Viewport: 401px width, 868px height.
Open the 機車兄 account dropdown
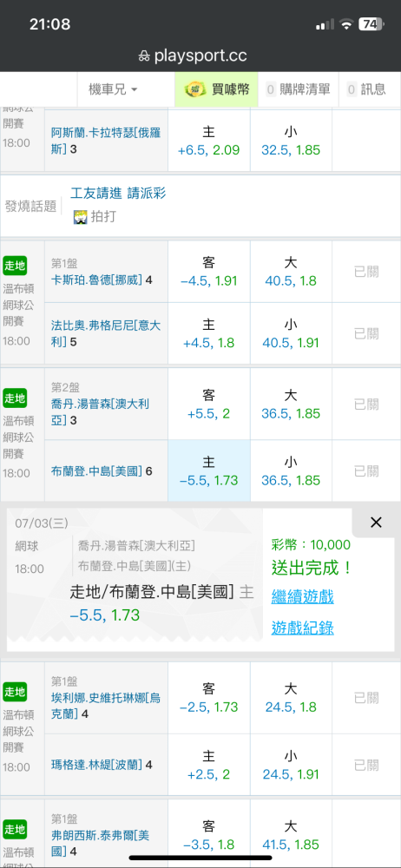(113, 89)
